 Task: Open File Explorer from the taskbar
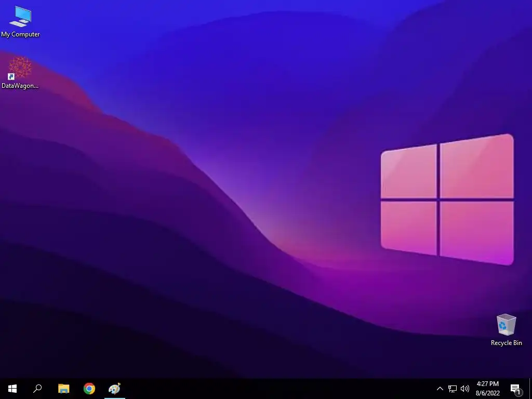point(64,389)
